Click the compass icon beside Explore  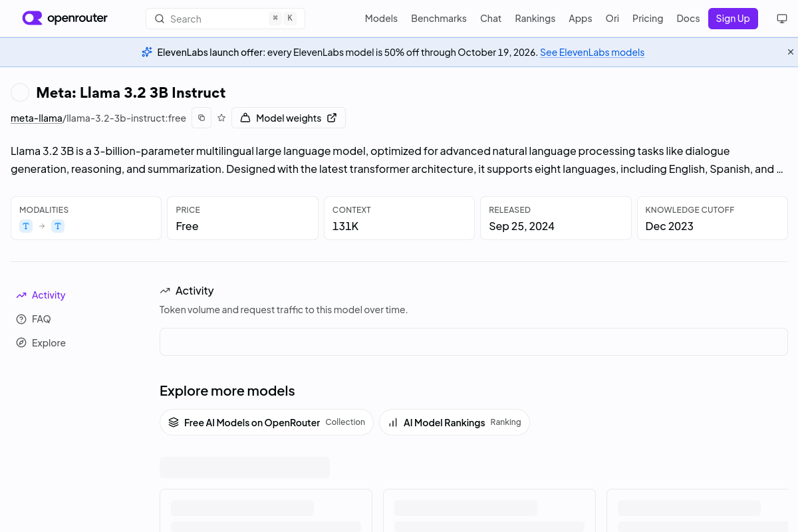[x=21, y=343]
